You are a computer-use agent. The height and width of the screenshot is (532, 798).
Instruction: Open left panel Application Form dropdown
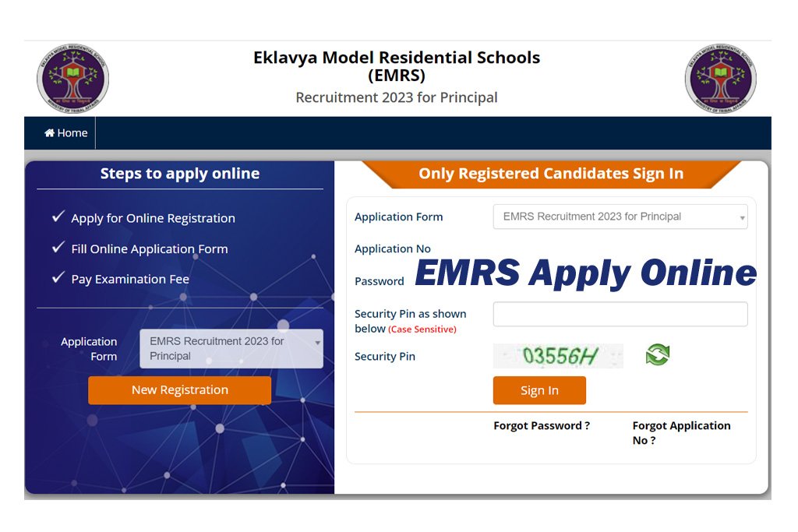[231, 348]
